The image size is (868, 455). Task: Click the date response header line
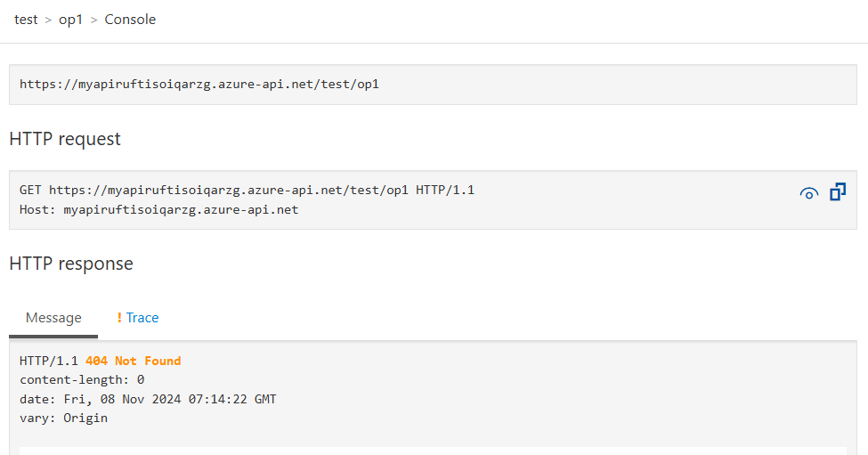(x=148, y=399)
